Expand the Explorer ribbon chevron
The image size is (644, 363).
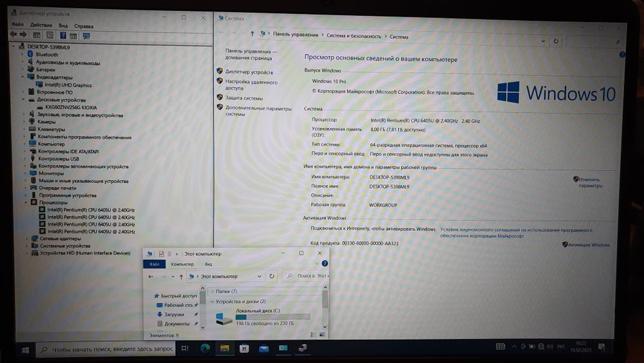click(316, 264)
